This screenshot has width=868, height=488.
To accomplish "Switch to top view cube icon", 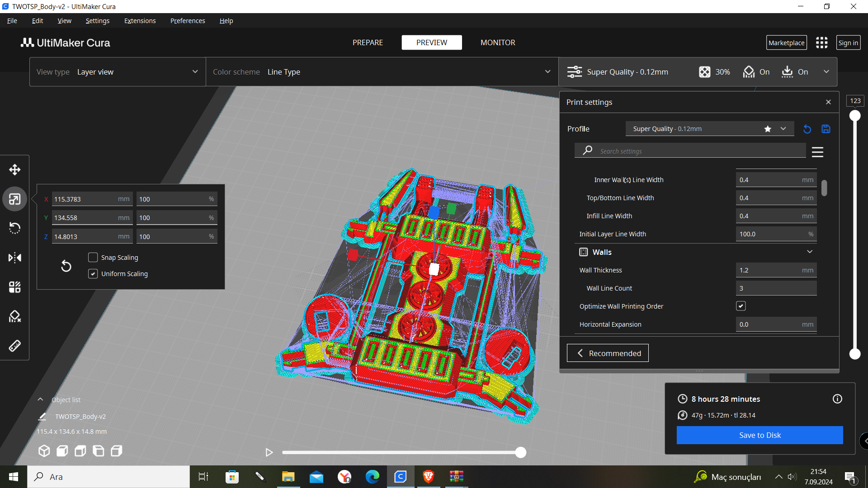I will tap(80, 450).
